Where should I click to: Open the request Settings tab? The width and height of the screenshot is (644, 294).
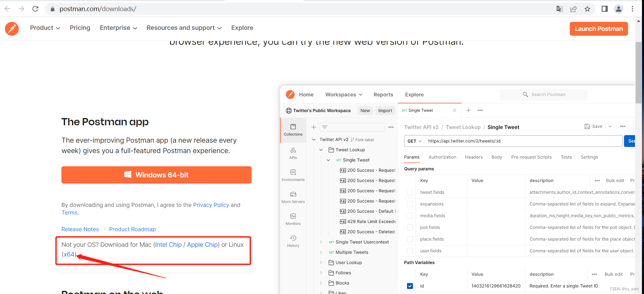coord(590,157)
